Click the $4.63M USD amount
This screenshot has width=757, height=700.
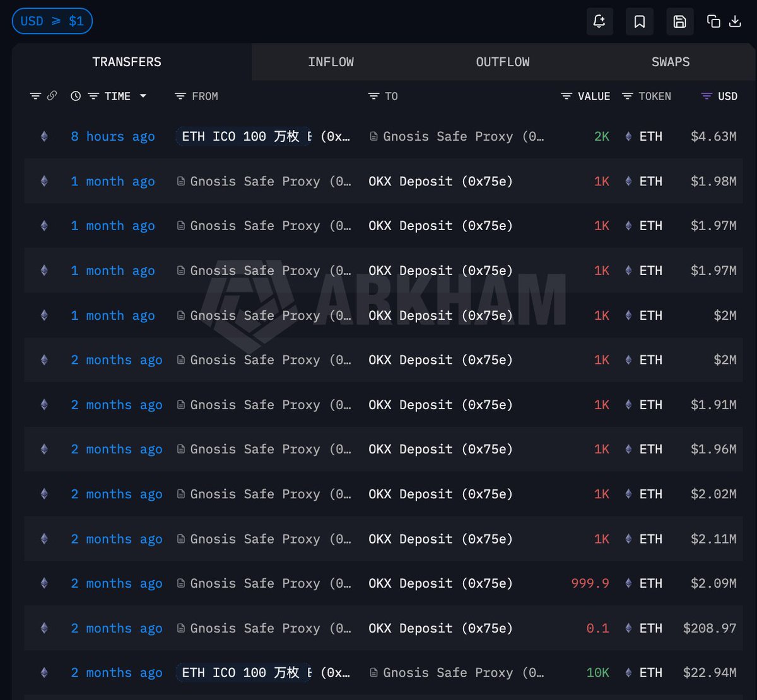713,136
